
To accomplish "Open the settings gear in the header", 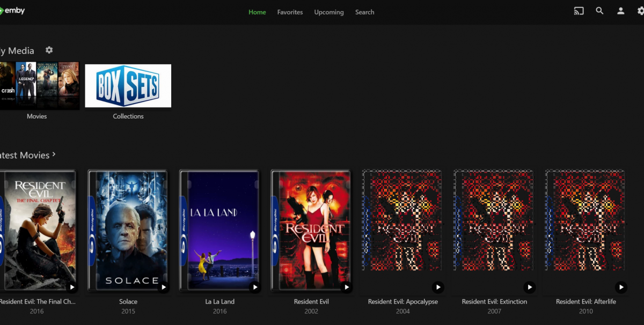I will (641, 11).
